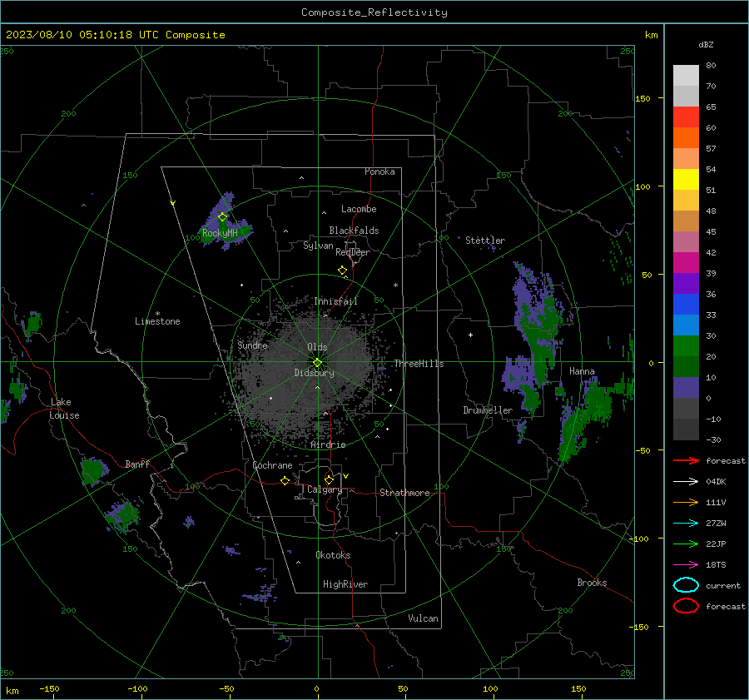The image size is (749, 700).
Task: Click the HighRiver town label
Action: (x=345, y=584)
